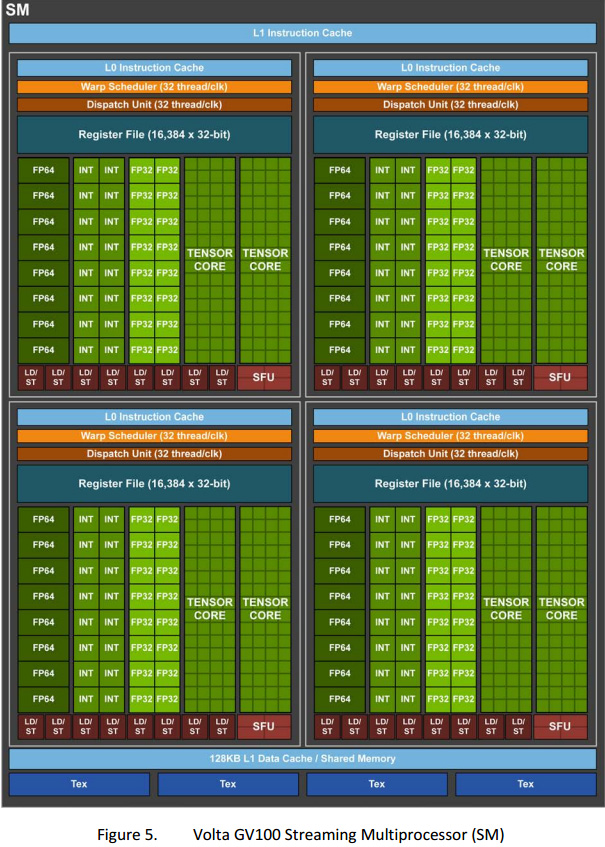This screenshot has height=847, width=605.
Task: Select the rightmost Tex unit block
Action: tap(526, 784)
